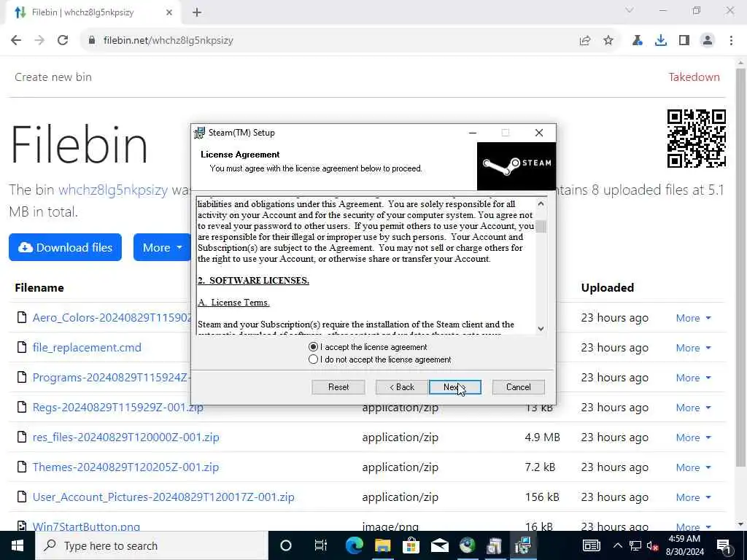This screenshot has width=747, height=560.
Task: Select 'I accept the license agreement' radio
Action: (x=313, y=346)
